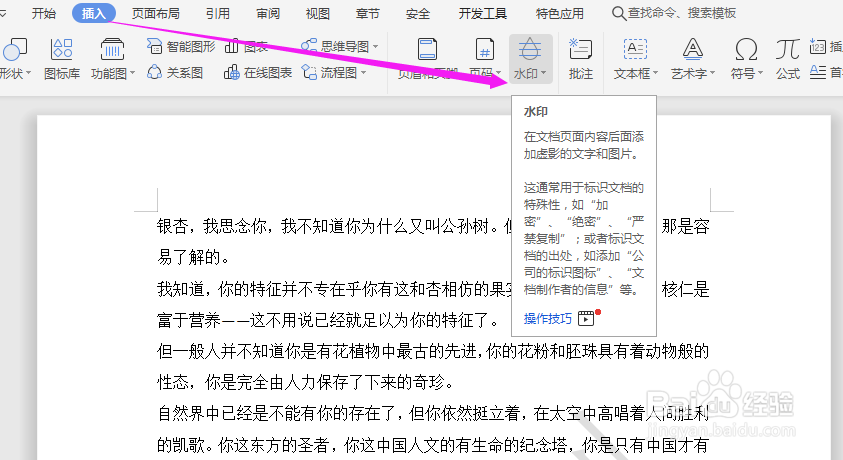The width and height of the screenshot is (843, 460).
Task: Select the 插入 tab
Action: point(94,13)
